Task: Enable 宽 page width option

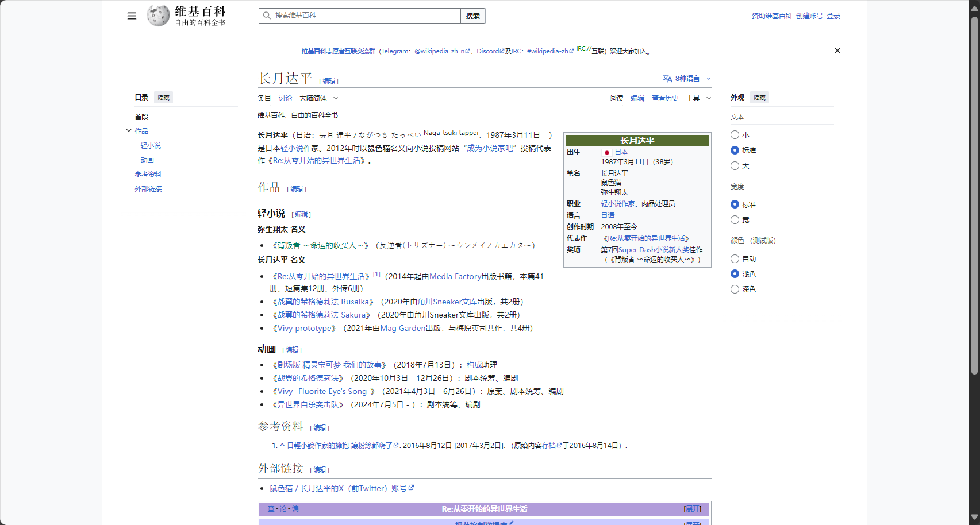Action: pyautogui.click(x=735, y=219)
